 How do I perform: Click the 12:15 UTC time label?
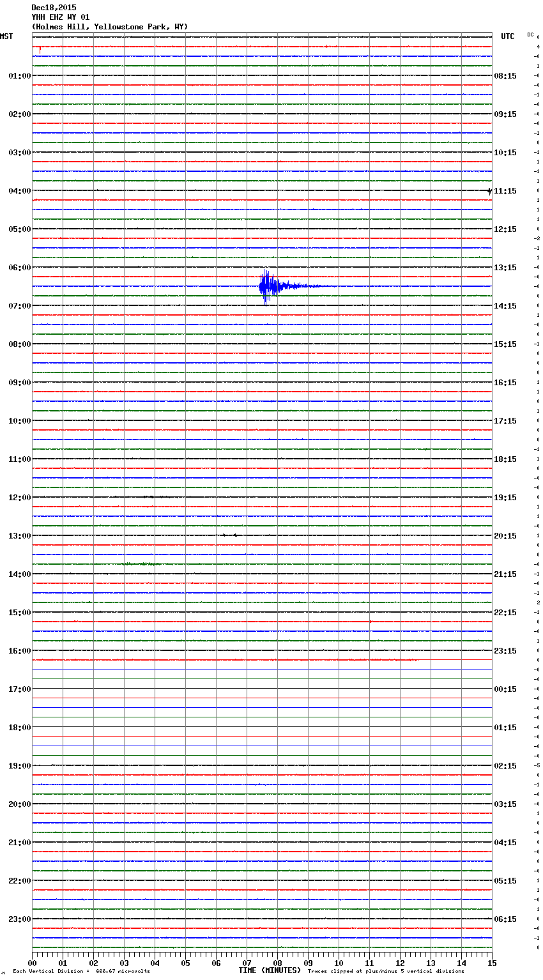tap(505, 229)
